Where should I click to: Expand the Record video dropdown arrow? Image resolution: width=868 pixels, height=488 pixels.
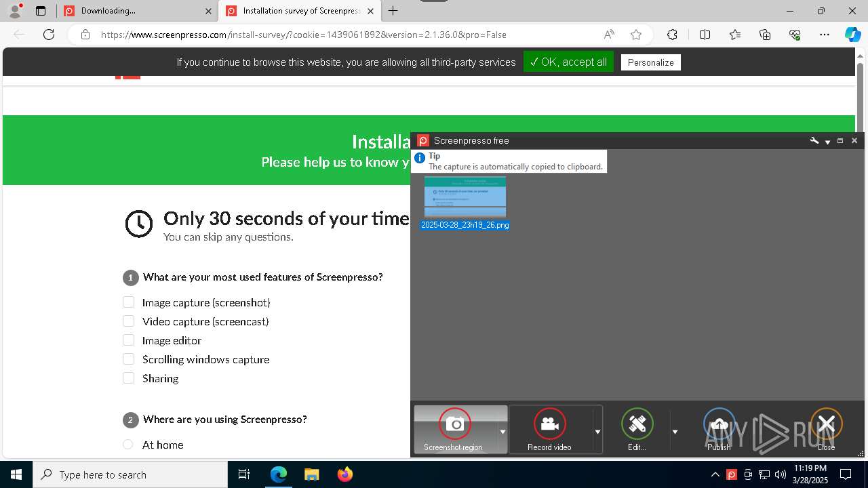click(x=597, y=431)
